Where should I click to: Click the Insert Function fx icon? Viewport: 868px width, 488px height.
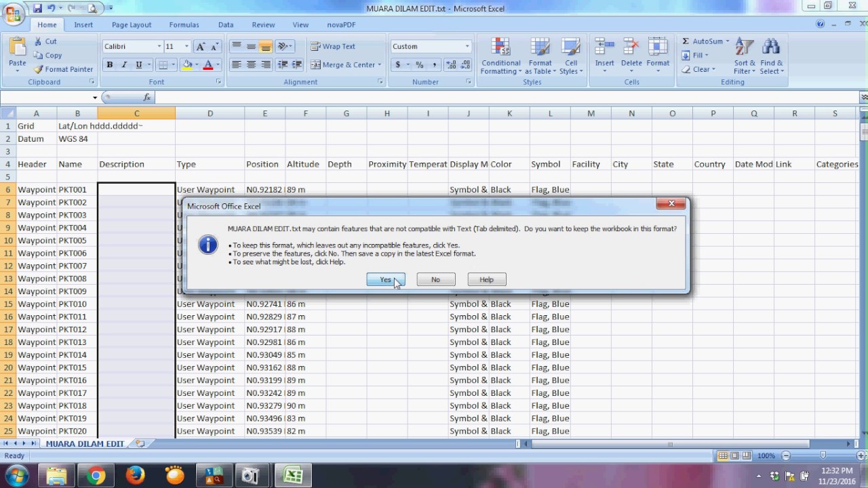[147, 98]
